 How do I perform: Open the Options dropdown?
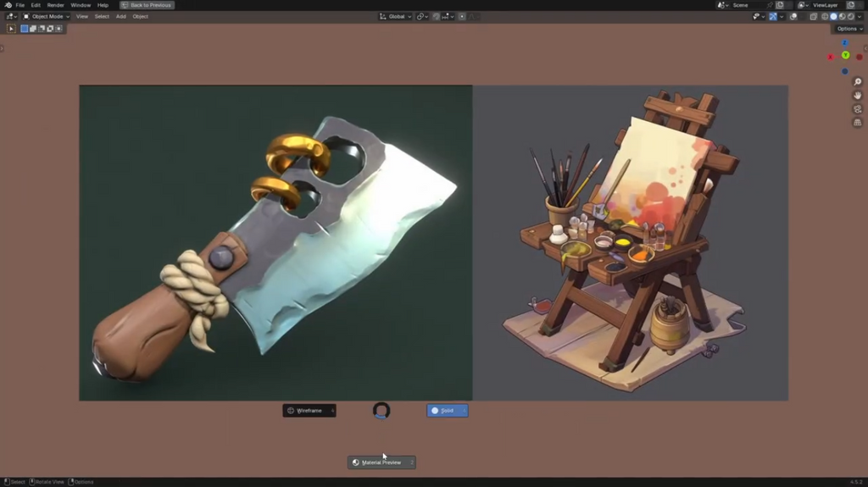point(849,29)
